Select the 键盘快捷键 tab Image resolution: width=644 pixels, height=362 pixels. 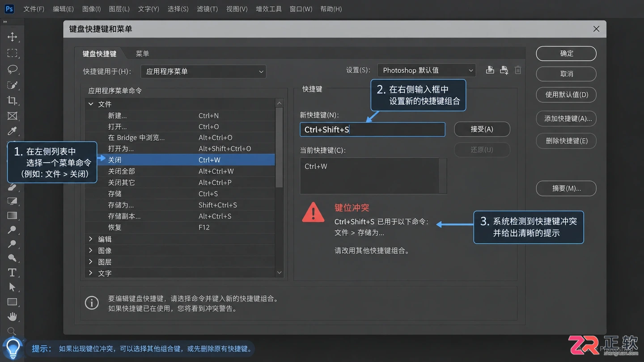[x=99, y=54]
